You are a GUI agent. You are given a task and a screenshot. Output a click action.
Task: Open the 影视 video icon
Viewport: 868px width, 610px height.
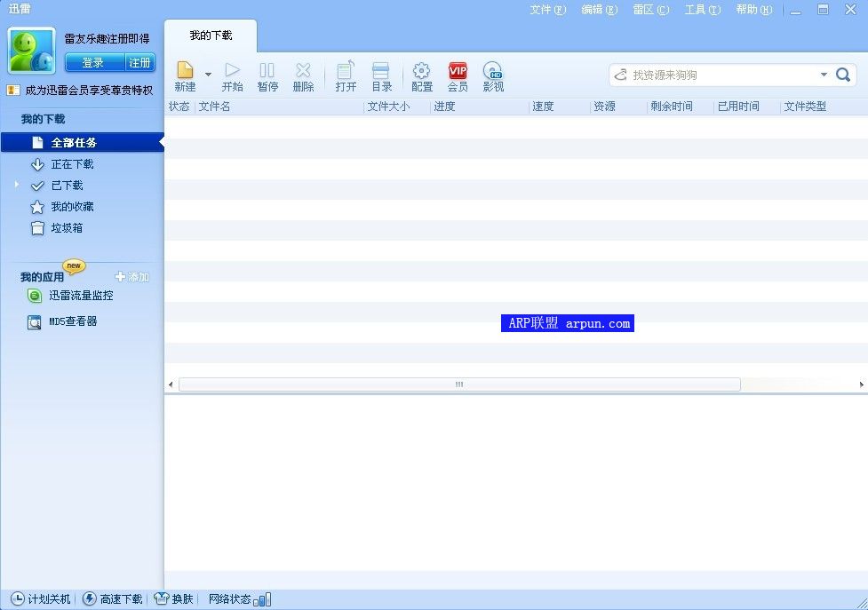pos(493,71)
